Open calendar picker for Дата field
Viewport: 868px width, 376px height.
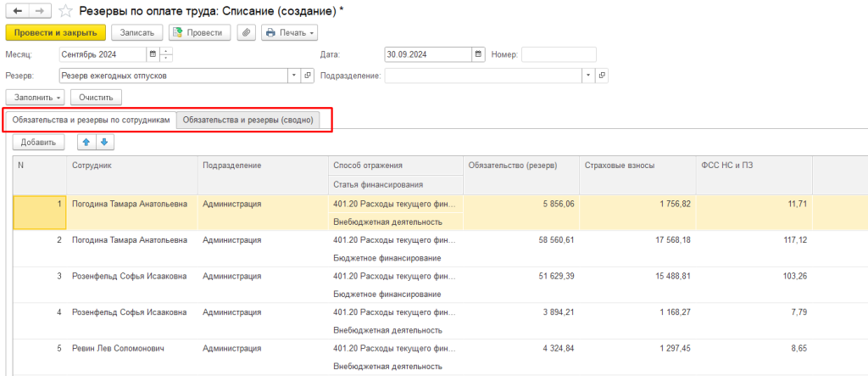[479, 54]
